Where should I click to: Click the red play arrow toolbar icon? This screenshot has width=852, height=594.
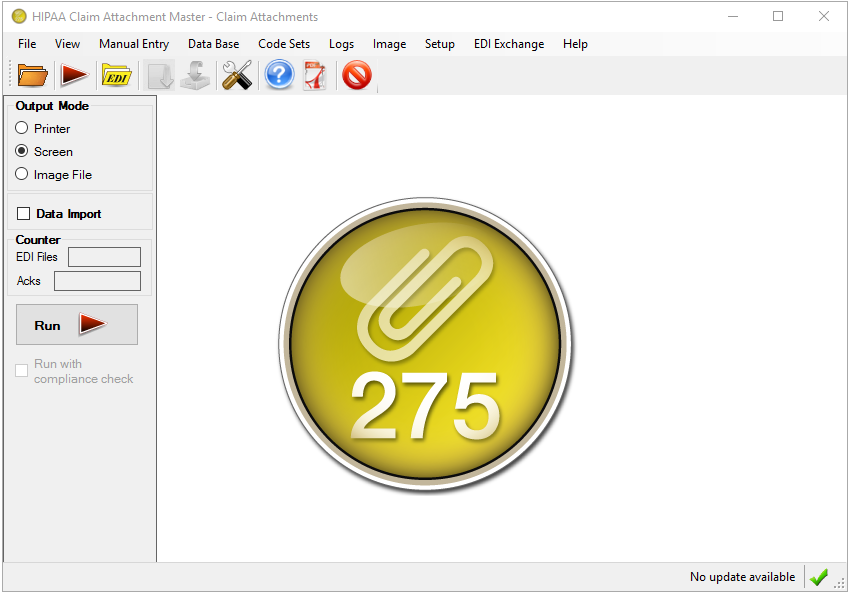point(74,75)
